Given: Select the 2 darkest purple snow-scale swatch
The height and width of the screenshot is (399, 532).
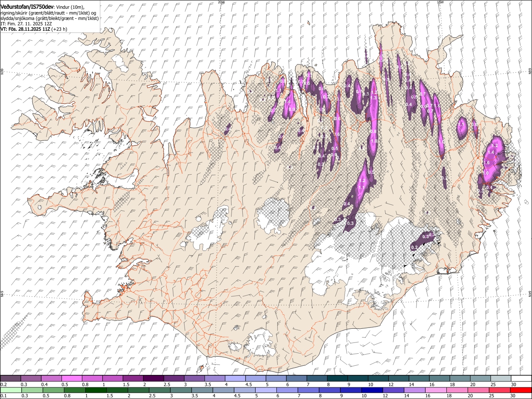Looking at the screenshot, I should click(x=153, y=378).
